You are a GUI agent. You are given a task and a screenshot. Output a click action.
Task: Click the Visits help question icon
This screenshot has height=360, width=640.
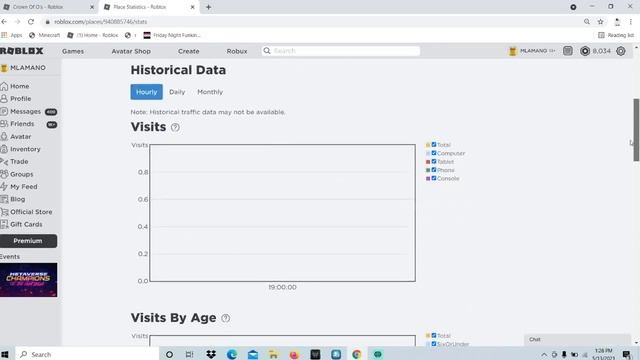point(175,127)
